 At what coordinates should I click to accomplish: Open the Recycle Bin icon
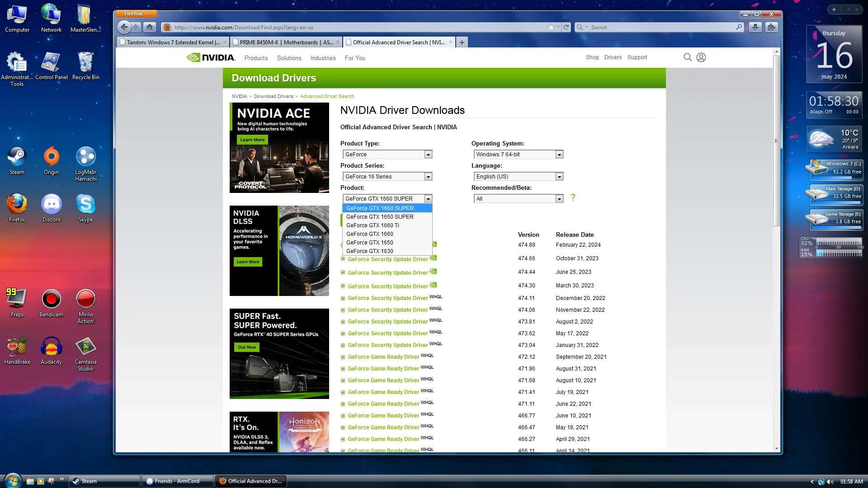pos(85,66)
